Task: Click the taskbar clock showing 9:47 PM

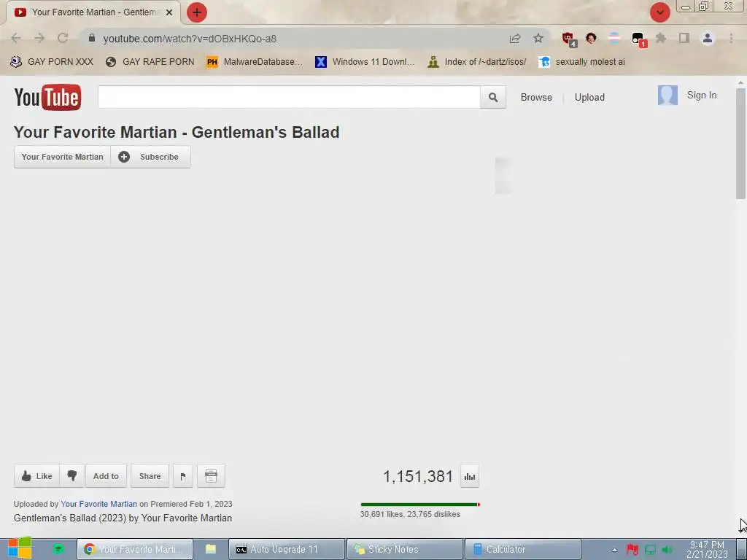Action: tap(707, 550)
